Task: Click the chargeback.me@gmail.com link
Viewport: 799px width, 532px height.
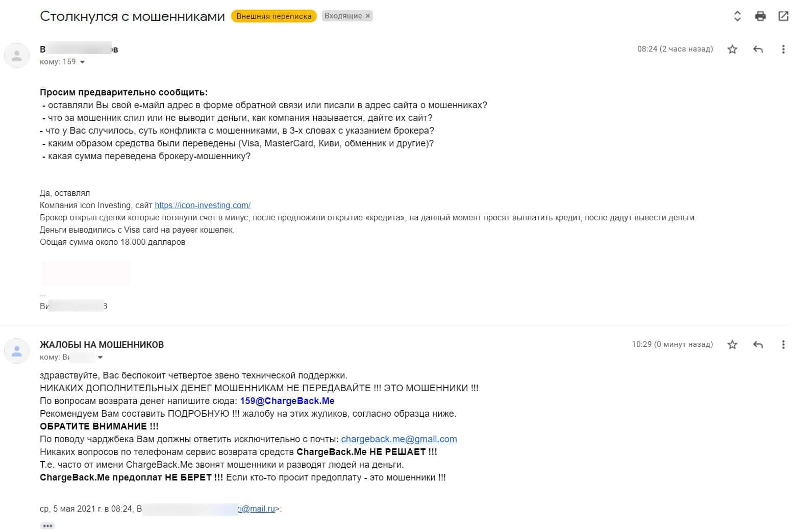Action: (x=399, y=439)
